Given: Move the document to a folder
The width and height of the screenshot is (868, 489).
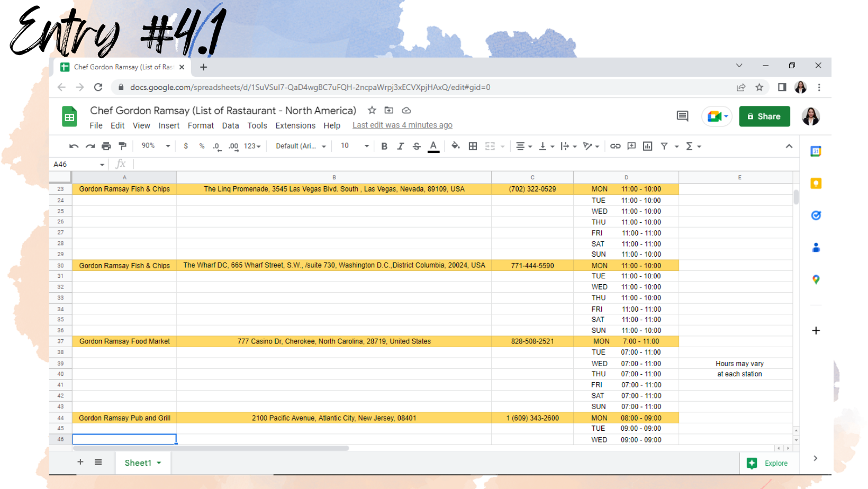Looking at the screenshot, I should 389,110.
